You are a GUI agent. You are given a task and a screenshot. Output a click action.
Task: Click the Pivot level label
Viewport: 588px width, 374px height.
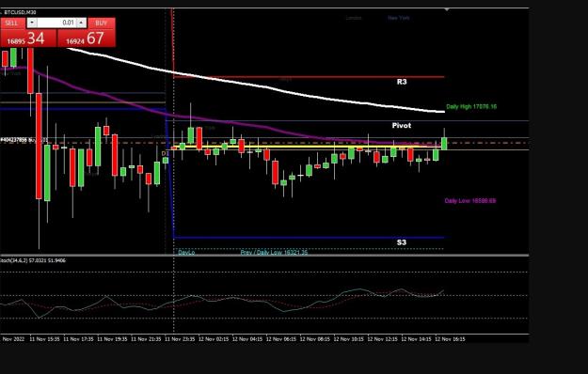click(x=401, y=125)
